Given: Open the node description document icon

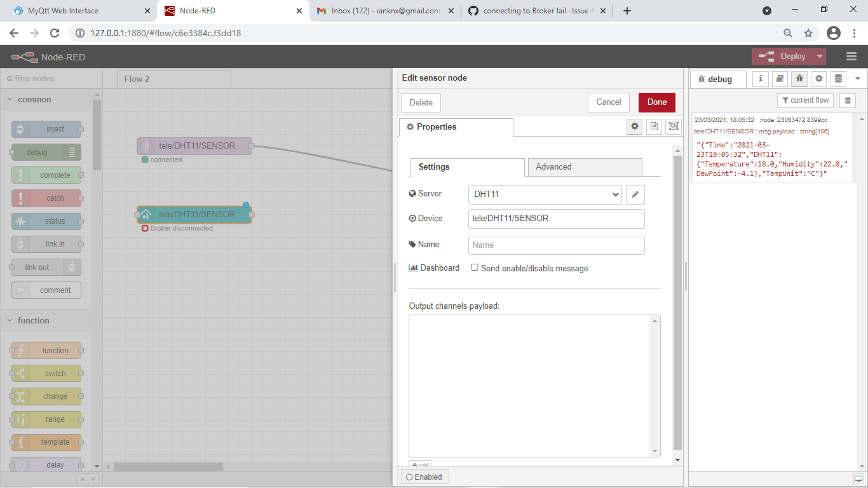Looking at the screenshot, I should pyautogui.click(x=654, y=126).
